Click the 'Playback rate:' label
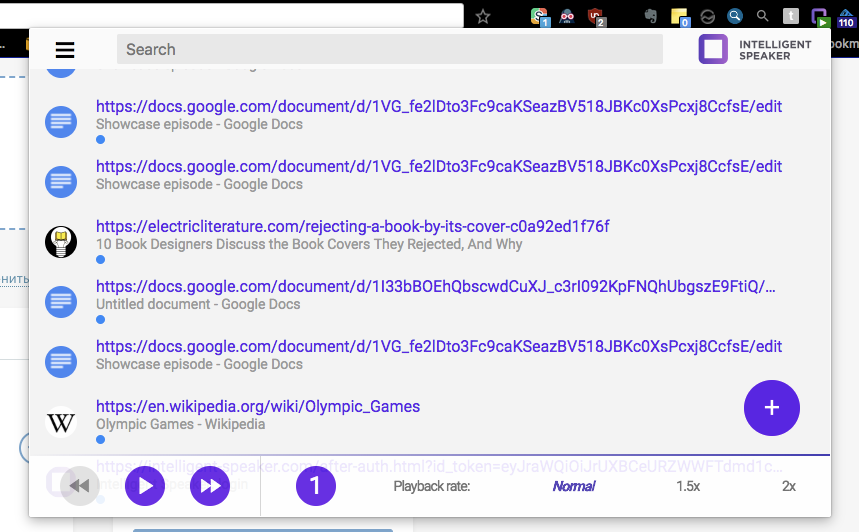Screen dimensions: 859x532 click(432, 486)
